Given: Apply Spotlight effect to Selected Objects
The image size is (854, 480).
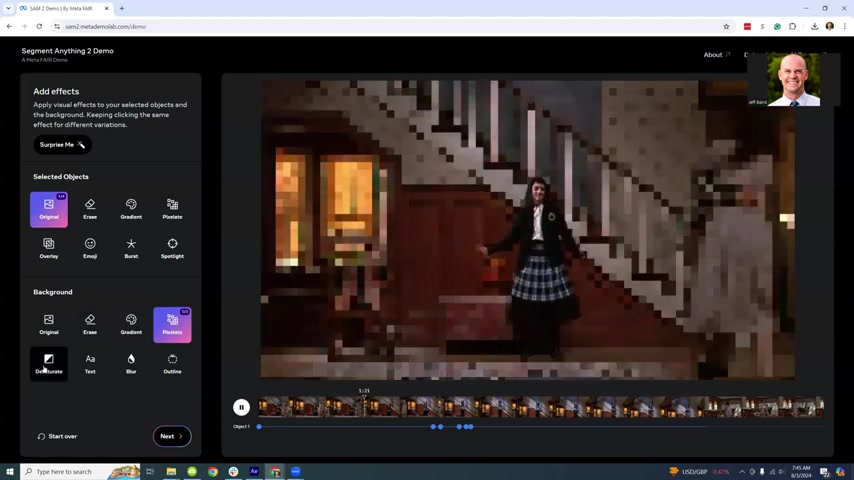Looking at the screenshot, I should coord(172,248).
